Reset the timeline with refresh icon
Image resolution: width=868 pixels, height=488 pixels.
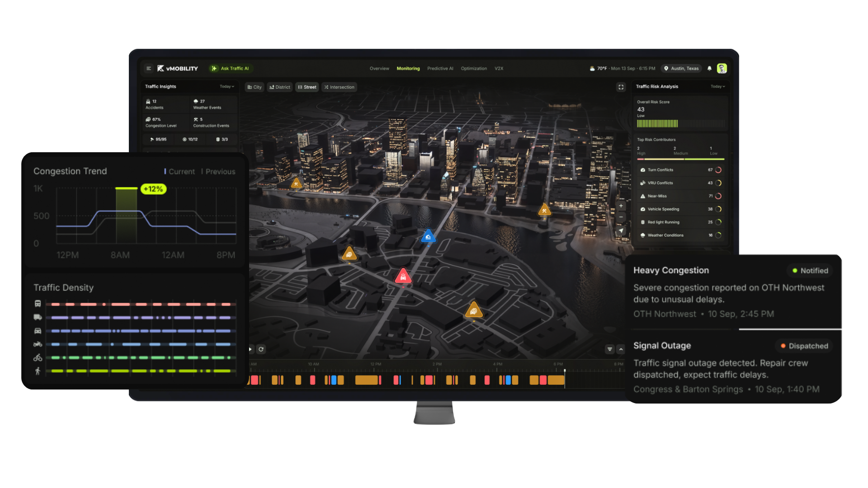click(x=261, y=349)
